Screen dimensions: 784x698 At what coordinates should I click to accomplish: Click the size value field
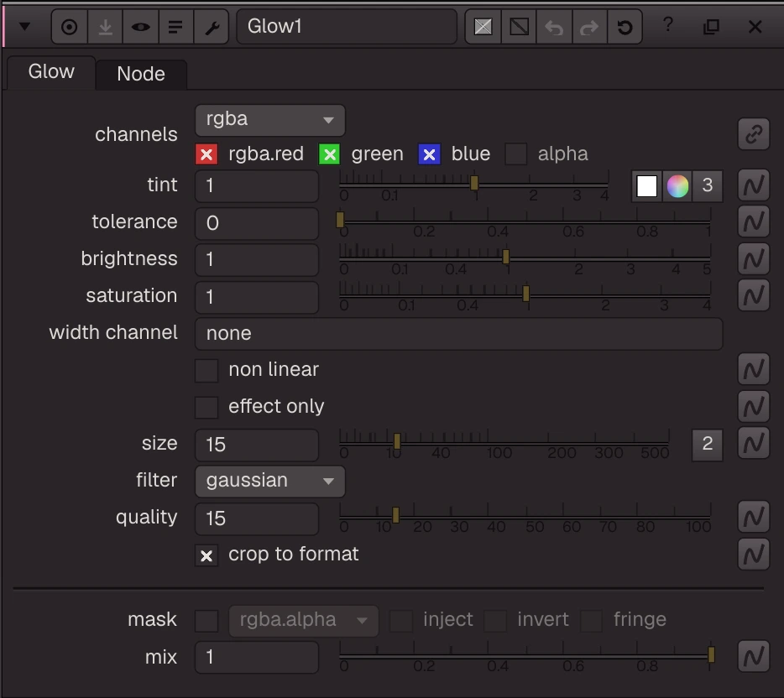click(x=257, y=445)
